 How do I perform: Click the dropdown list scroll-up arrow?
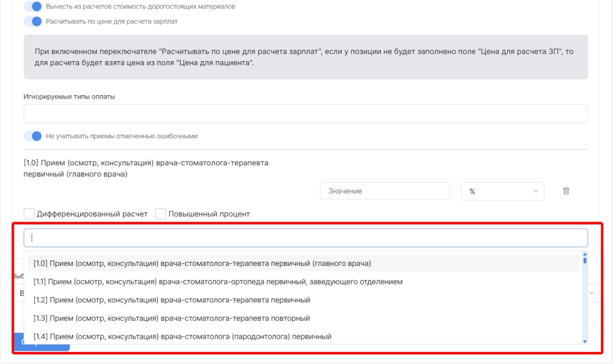[585, 255]
